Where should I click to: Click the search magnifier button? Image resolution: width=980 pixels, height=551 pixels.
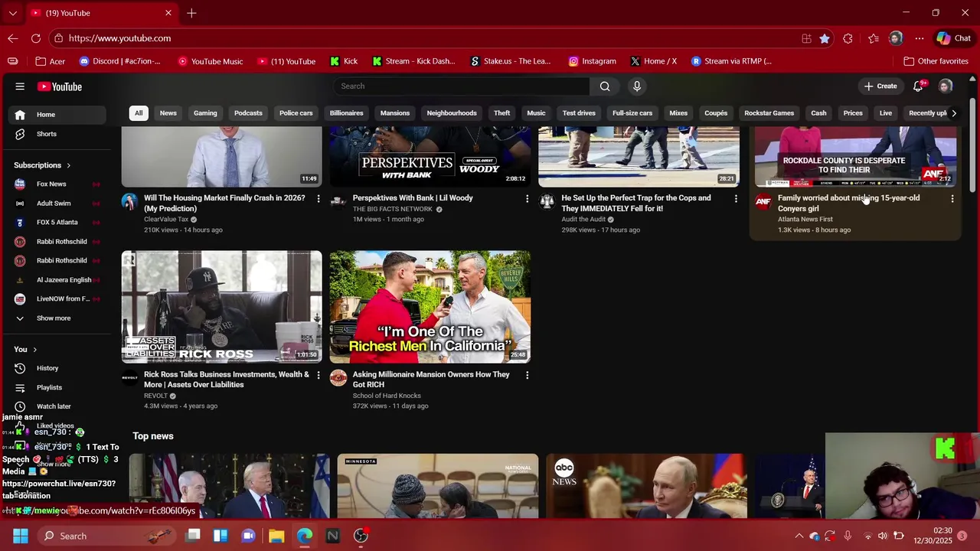[x=605, y=86]
